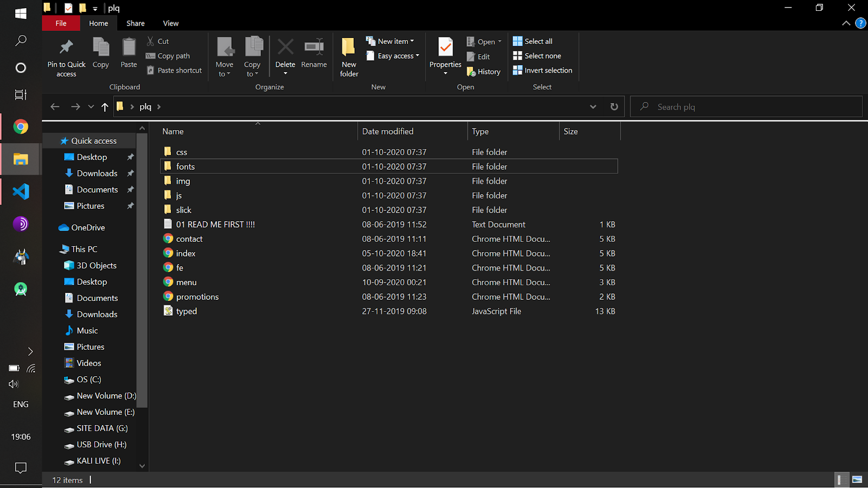Go up one folder level arrow
The width and height of the screenshot is (868, 488).
[105, 107]
